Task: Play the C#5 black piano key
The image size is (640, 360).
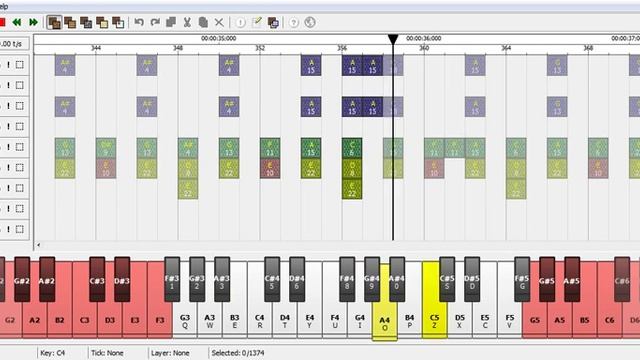Action: point(447,280)
